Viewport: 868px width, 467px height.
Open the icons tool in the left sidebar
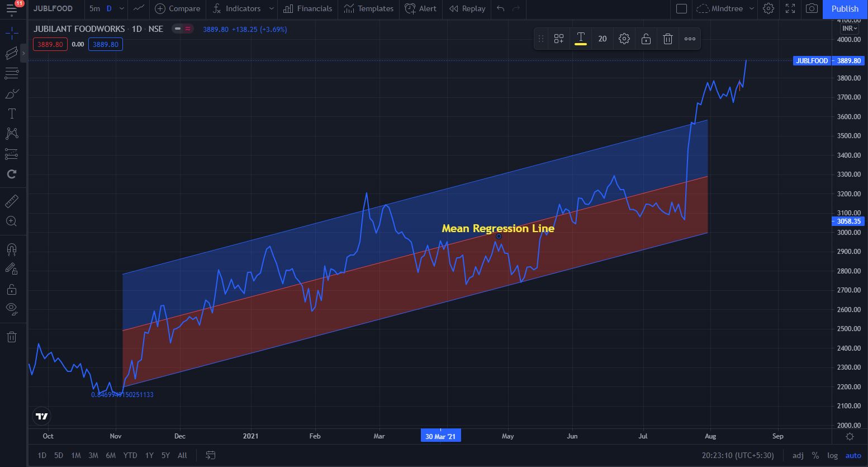pos(12,174)
